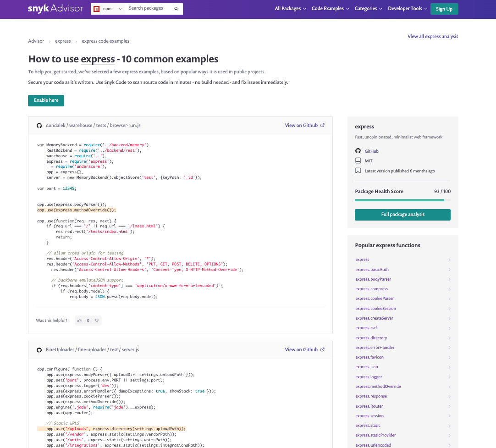Click the Sign Up button
Image resolution: width=496 pixels, height=448 pixels.
click(444, 9)
